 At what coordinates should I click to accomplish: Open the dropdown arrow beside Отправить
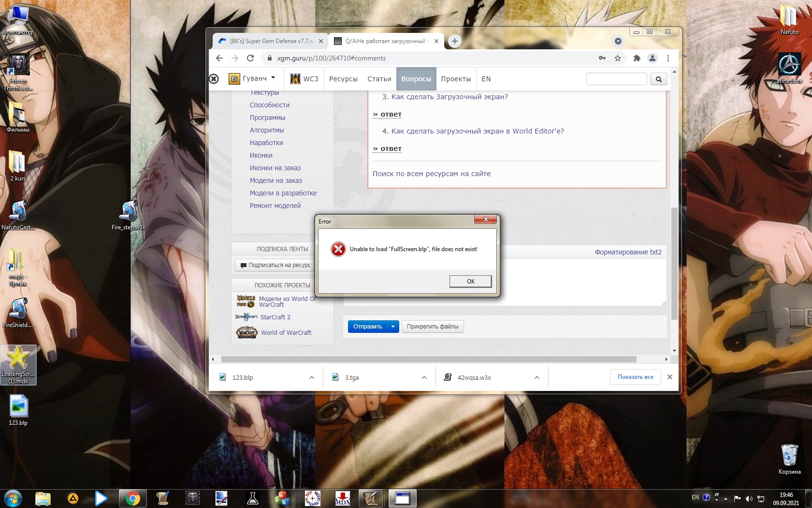click(393, 327)
